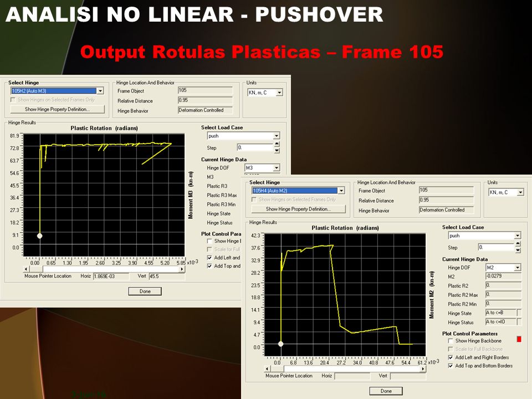This screenshot has height=399, width=532.
Task: Toggle Show Hinges on Selected Frames Only, front window
Action: [254, 199]
